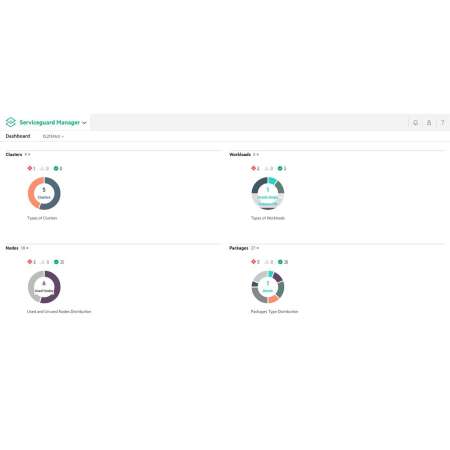Viewport: 450px width, 450px height.
Task: Click the teal segment of Workloads donut chart
Action: coord(272,180)
